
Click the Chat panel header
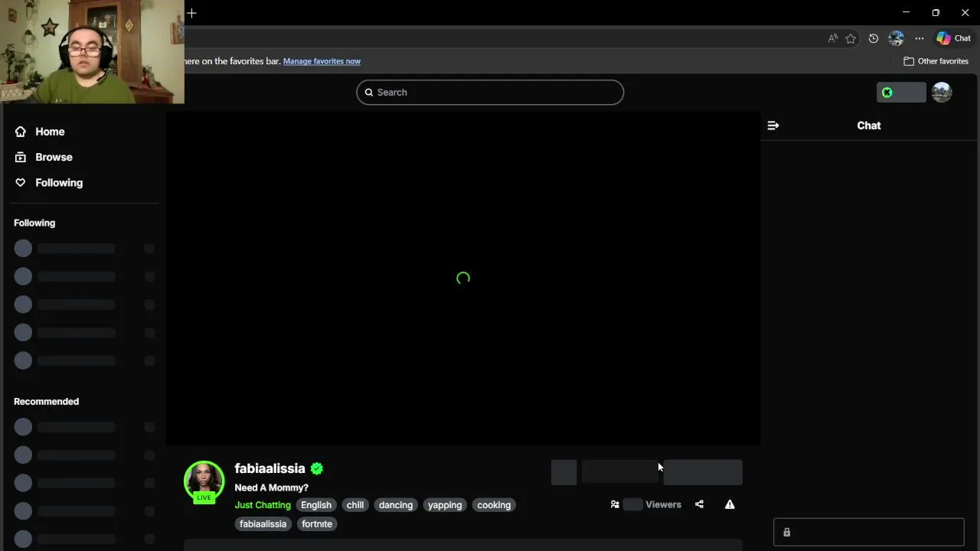pyautogui.click(x=869, y=126)
